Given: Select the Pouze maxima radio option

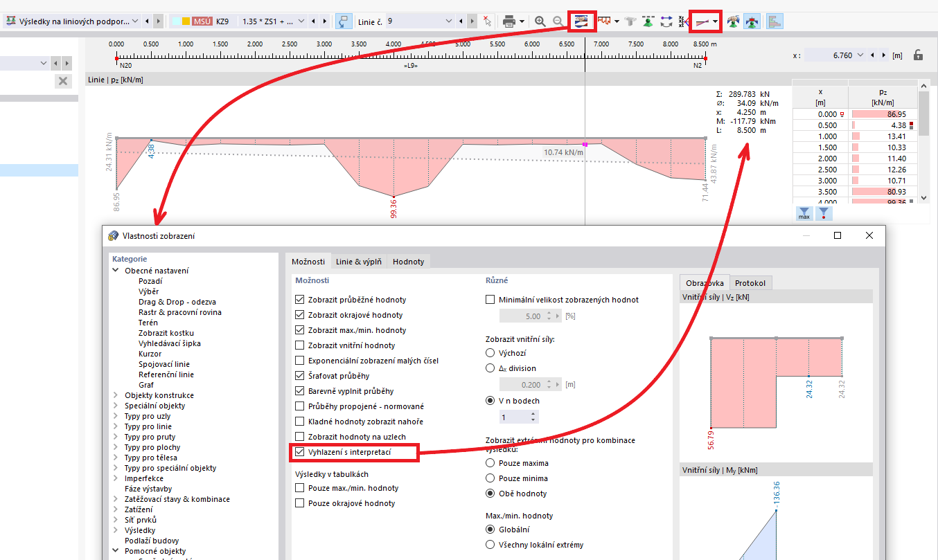Looking at the screenshot, I should [x=490, y=463].
